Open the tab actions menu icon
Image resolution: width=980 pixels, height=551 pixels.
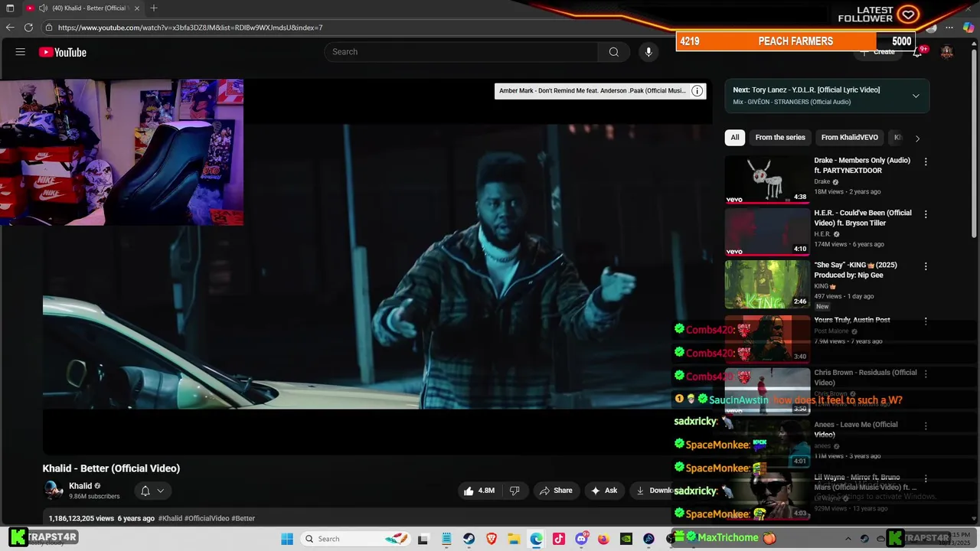pos(10,8)
